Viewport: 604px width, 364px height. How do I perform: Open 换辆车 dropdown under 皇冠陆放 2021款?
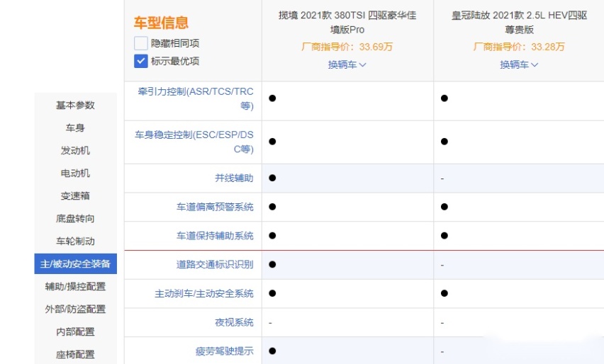coord(519,64)
